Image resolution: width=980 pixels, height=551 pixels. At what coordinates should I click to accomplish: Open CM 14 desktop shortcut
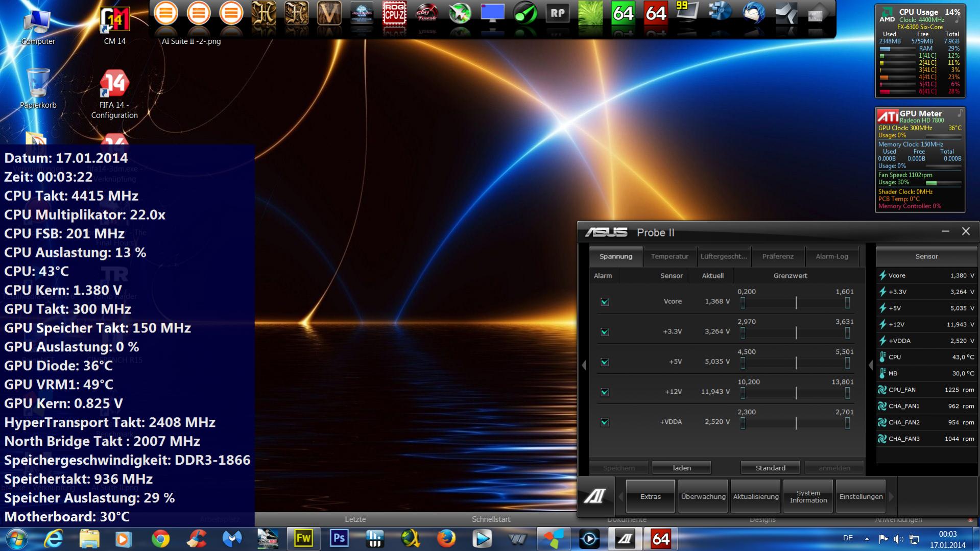point(114,26)
